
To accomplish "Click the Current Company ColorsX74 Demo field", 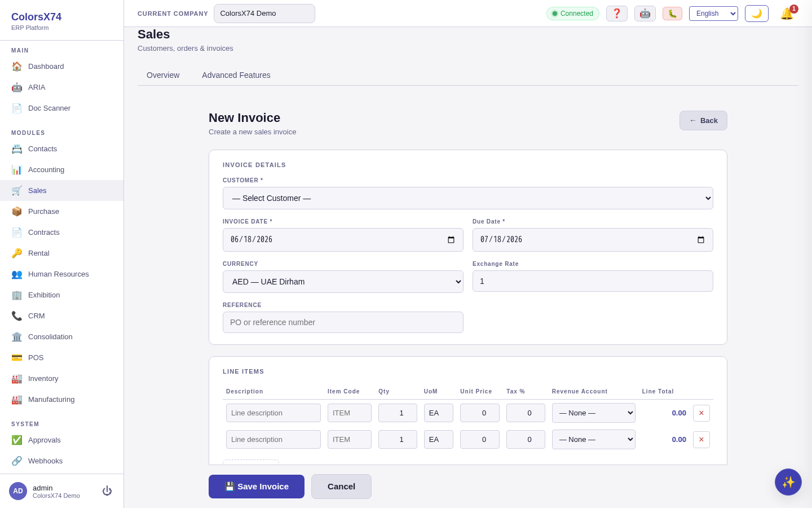I will click(264, 14).
